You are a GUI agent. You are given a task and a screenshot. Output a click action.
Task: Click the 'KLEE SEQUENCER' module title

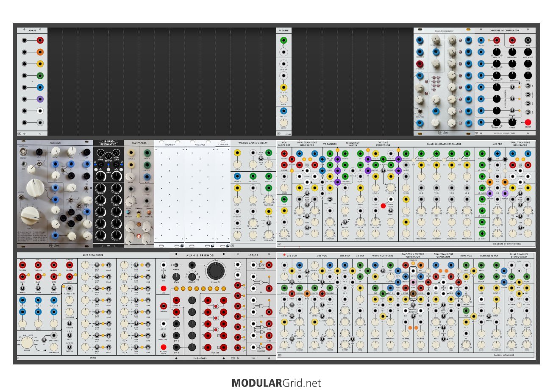click(x=93, y=255)
